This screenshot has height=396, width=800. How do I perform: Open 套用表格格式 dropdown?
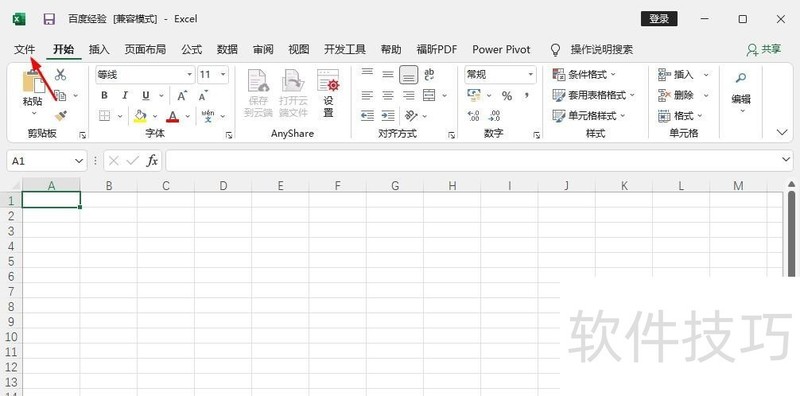tap(594, 95)
